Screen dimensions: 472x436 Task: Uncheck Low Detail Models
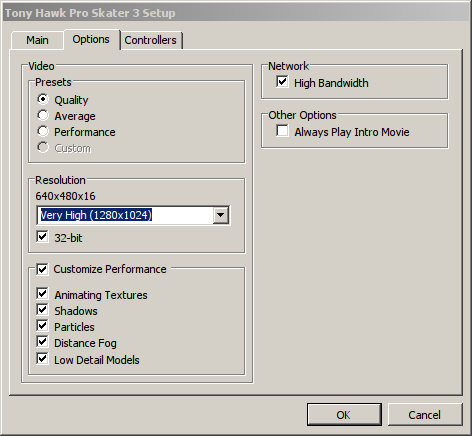pos(42,359)
